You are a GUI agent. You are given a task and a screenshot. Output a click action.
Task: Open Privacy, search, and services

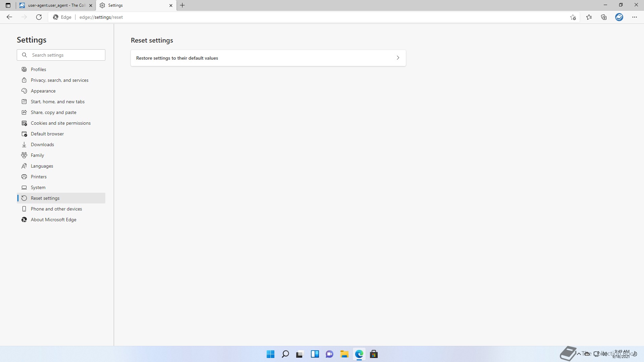tap(61, 80)
